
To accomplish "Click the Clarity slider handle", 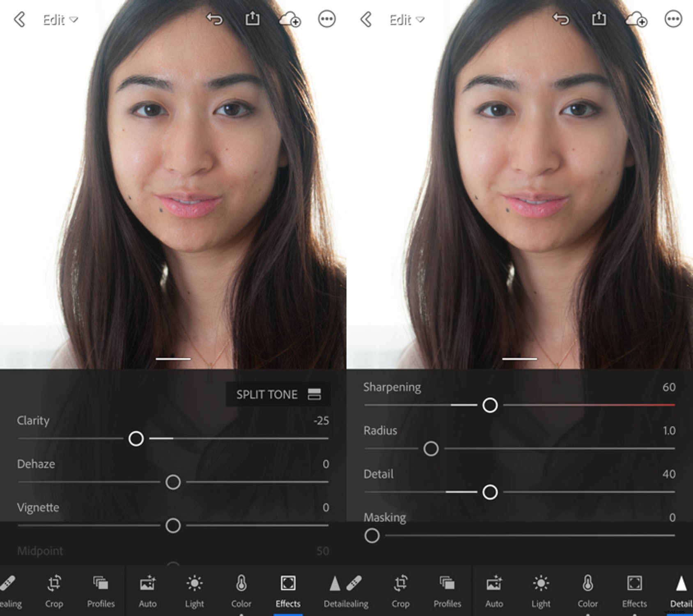I will (136, 439).
